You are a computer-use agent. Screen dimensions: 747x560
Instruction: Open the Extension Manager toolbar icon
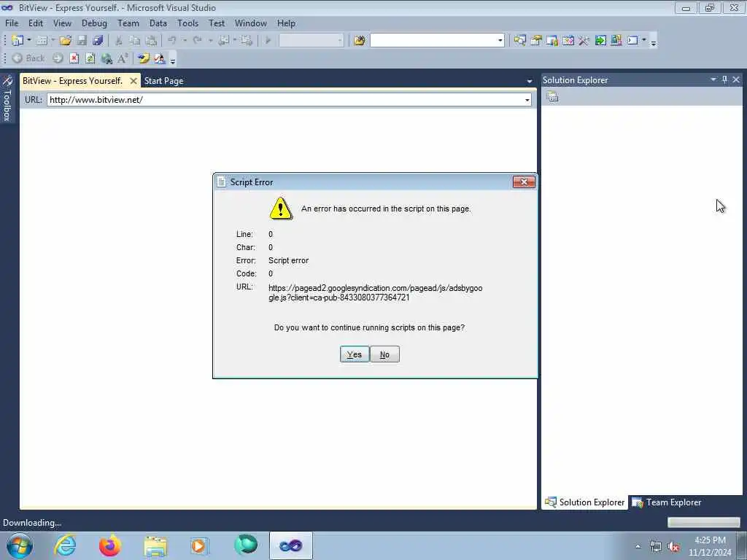(616, 41)
